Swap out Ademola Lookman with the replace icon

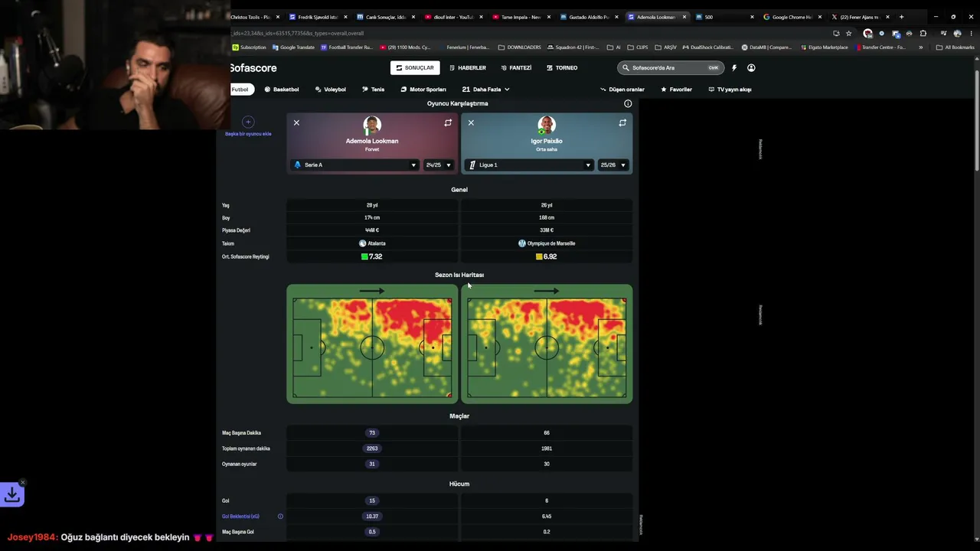448,122
